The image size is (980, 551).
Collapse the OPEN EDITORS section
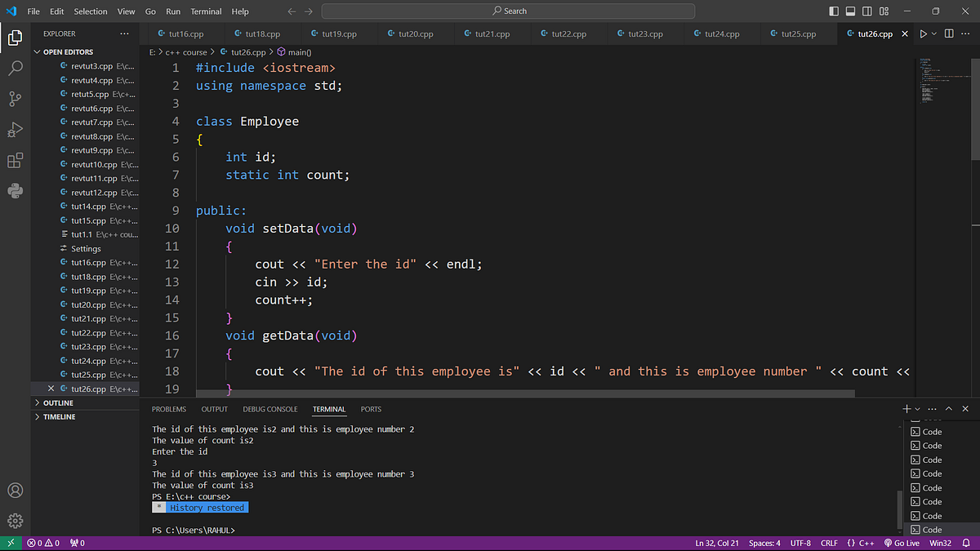(62, 51)
